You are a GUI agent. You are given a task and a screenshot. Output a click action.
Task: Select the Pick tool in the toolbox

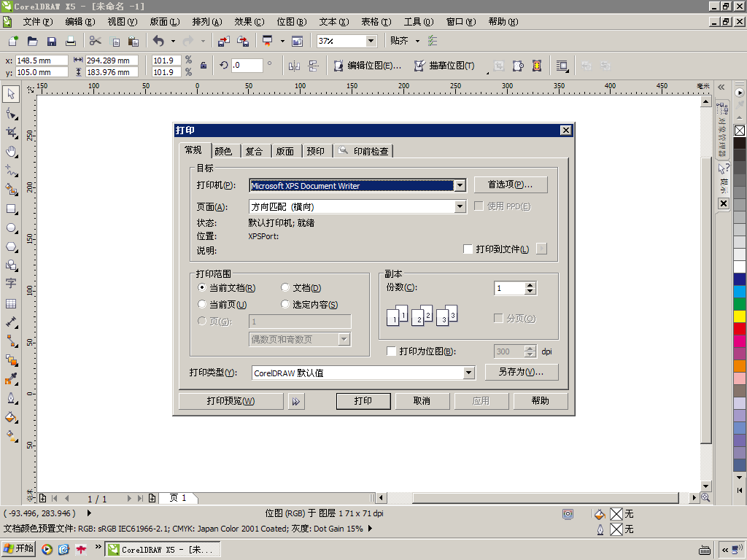[11, 94]
